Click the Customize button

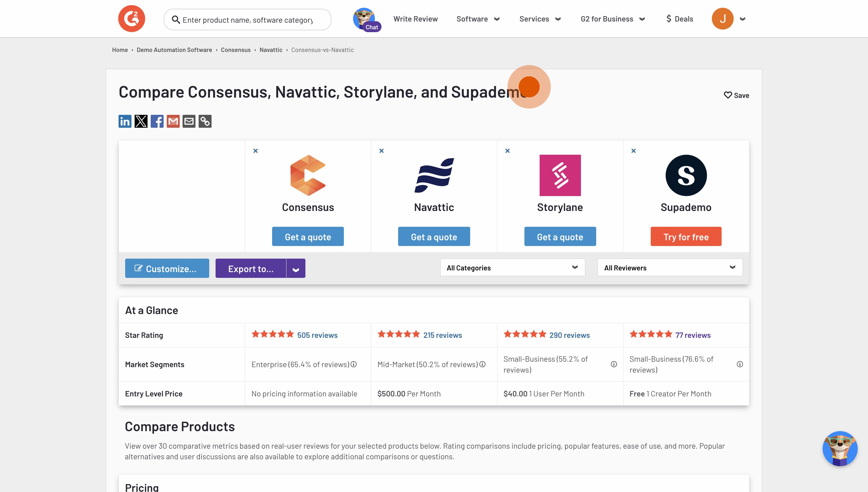click(x=167, y=269)
